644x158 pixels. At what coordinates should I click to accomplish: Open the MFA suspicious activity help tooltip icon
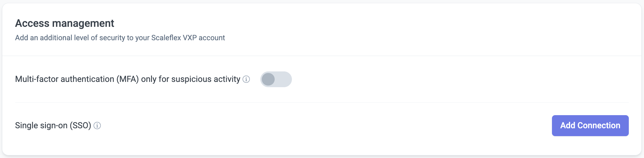pos(246,79)
